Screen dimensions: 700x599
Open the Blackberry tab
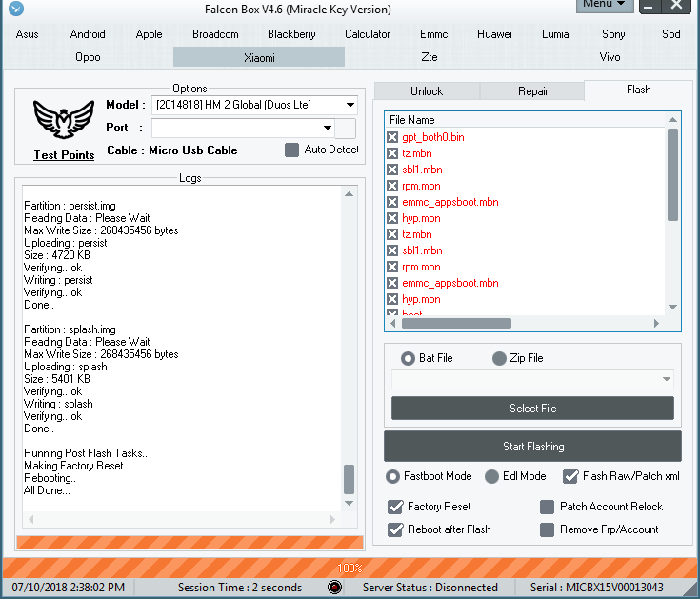pos(291,34)
